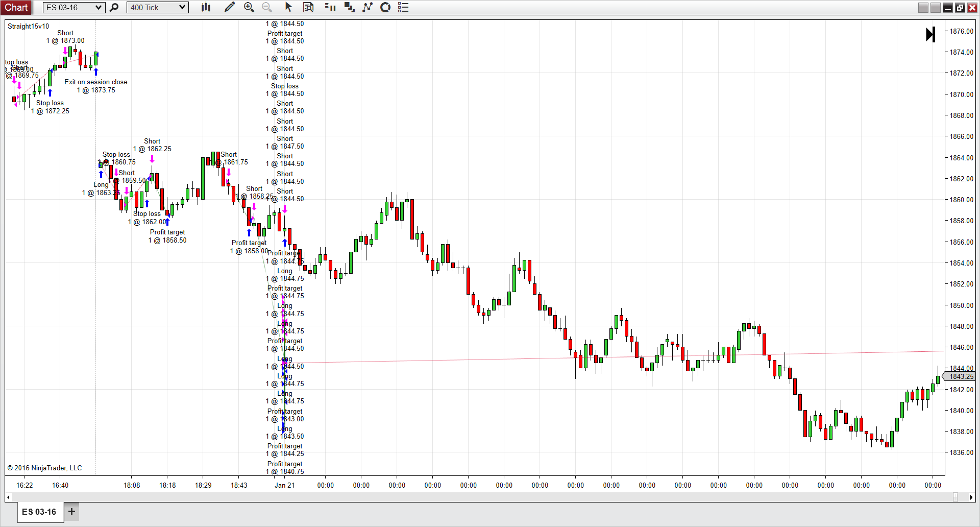Click the 1860.00 price axis label
980x527 pixels.
point(961,200)
